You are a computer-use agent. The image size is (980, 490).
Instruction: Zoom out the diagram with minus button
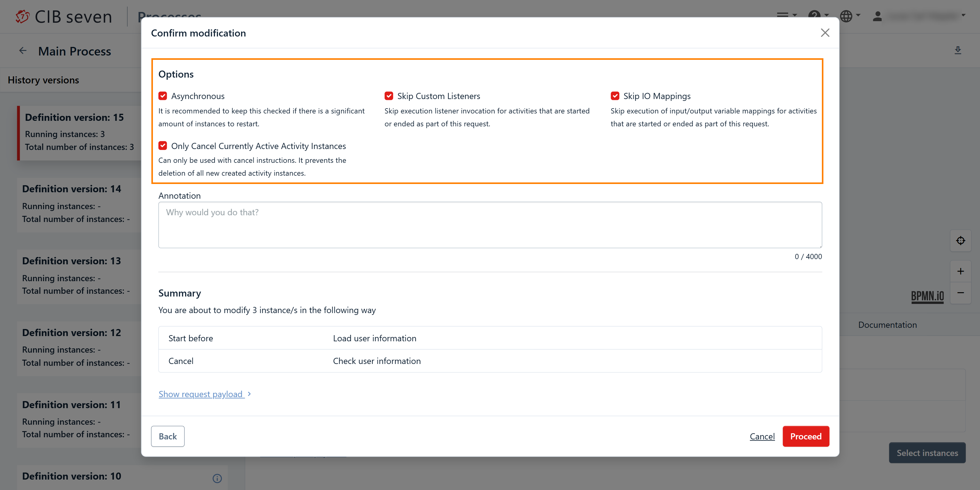960,293
